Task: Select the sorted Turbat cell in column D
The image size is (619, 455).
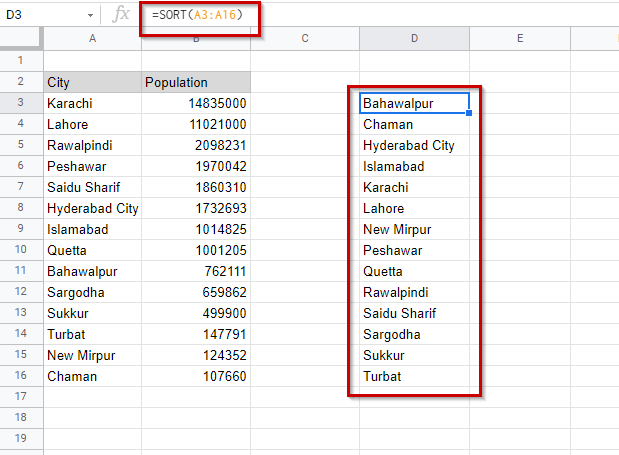Action: point(414,376)
